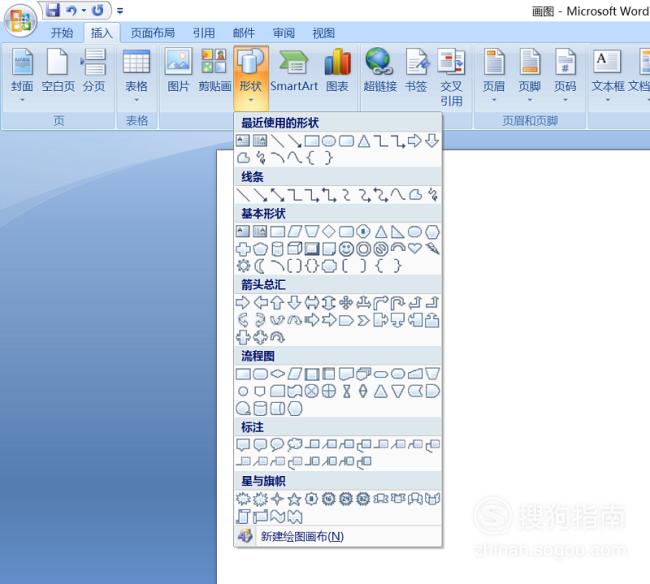Choose the right brace basic shape
Image resolution: width=650 pixels, height=584 pixels.
pos(397,266)
